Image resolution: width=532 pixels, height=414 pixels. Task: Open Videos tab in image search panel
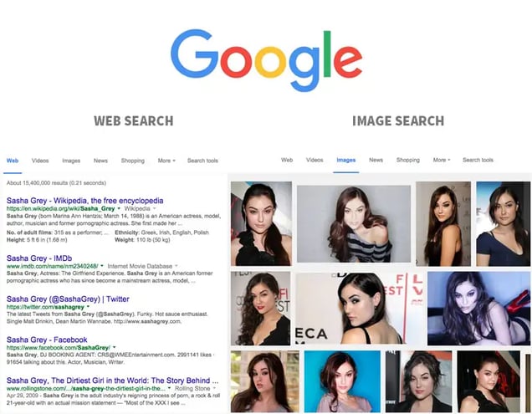tap(315, 160)
